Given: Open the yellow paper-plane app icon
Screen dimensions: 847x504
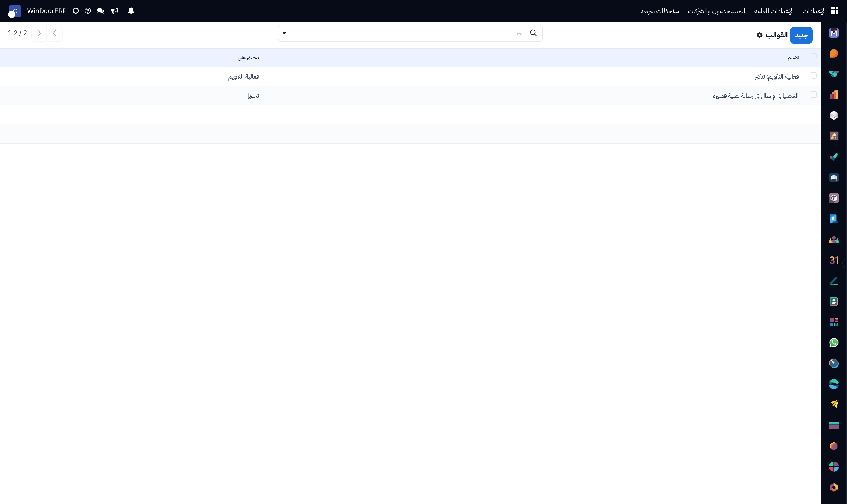Looking at the screenshot, I should [x=834, y=404].
